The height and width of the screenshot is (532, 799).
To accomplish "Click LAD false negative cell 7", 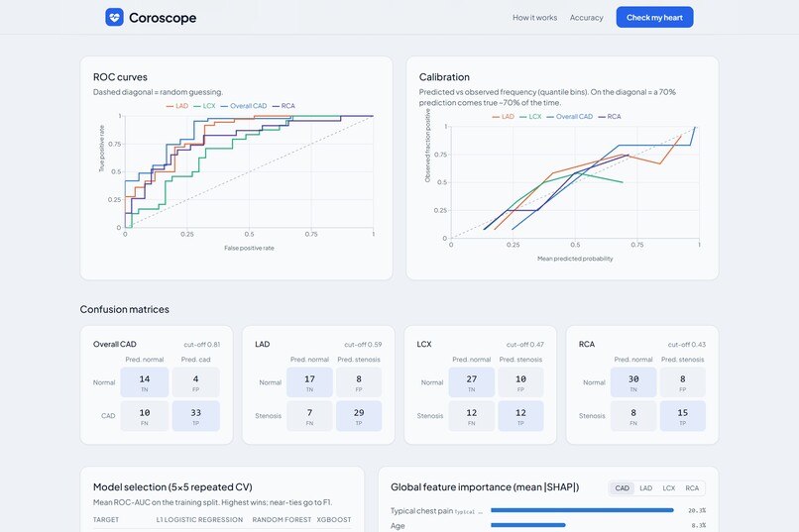I will point(309,416).
